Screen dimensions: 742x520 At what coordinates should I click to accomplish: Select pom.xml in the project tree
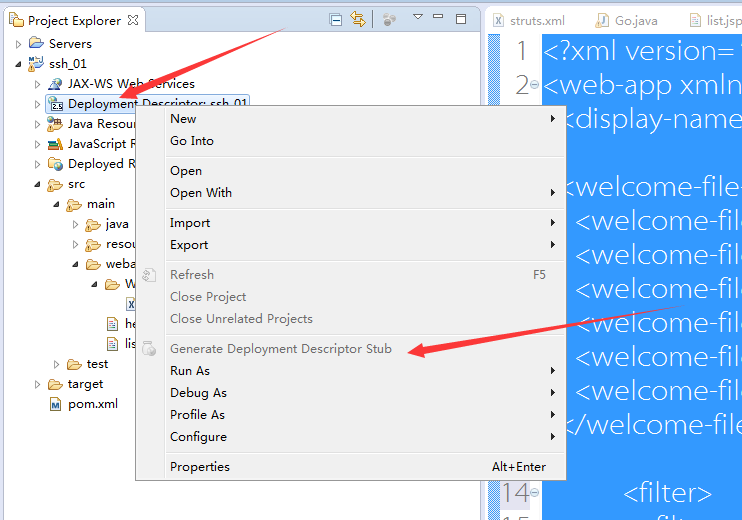[x=93, y=405]
